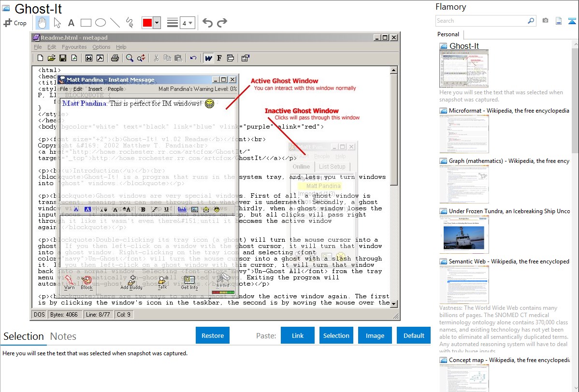Switch to the Personal tab
Image resolution: width=579 pixels, height=392 pixels.
coord(449,34)
